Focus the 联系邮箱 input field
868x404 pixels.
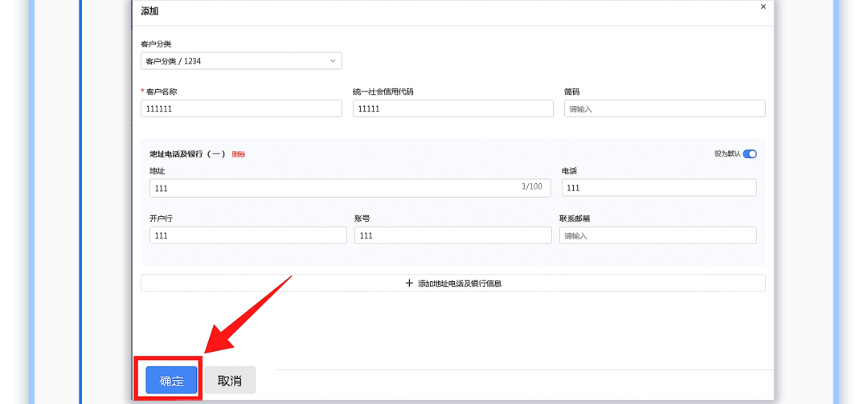658,235
